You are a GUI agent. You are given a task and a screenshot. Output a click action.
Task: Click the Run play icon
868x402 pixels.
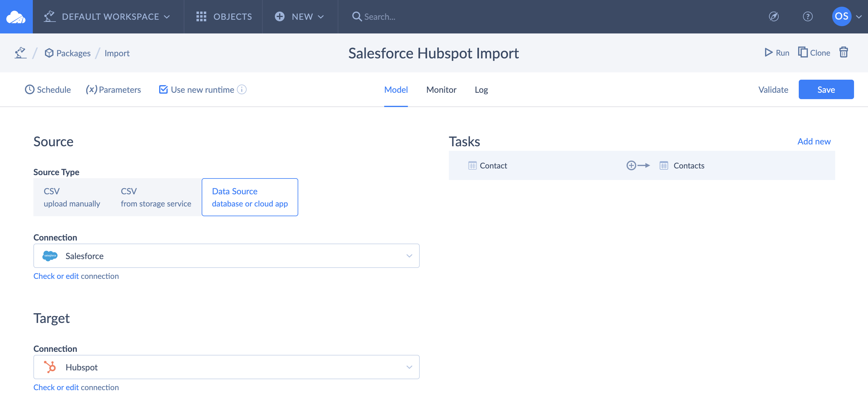768,53
